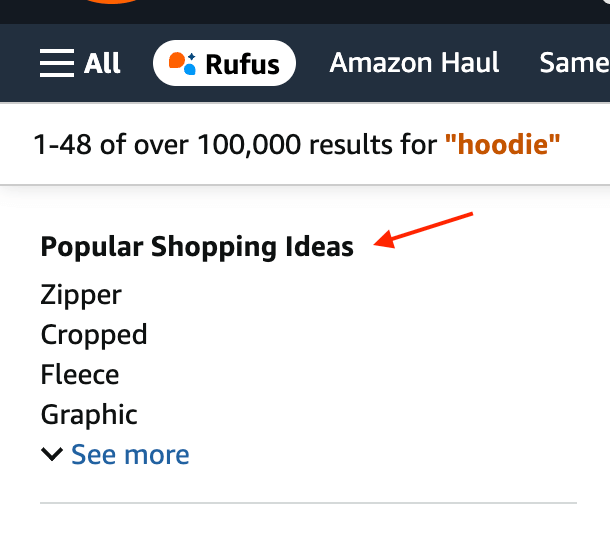Click the orange "hoodie" search term
Image resolution: width=610 pixels, height=536 pixels.
point(508,145)
